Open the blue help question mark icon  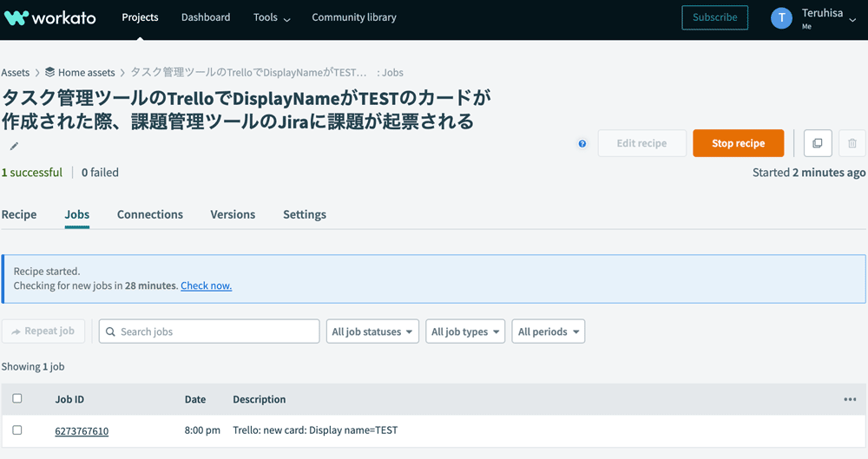coord(582,144)
